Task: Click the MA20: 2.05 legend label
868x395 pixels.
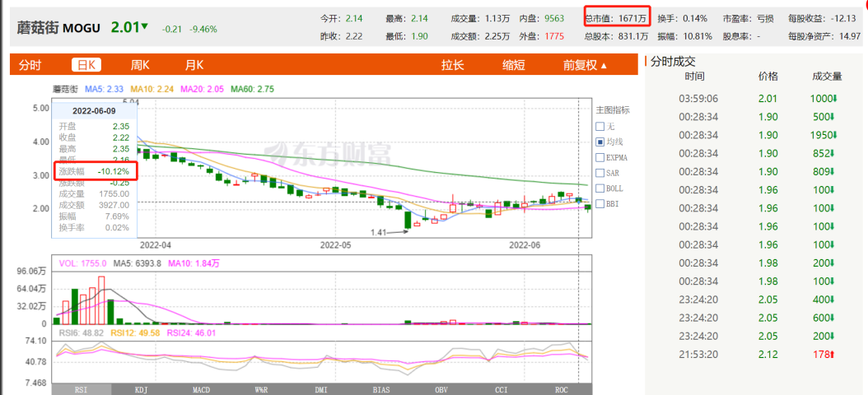Action: pos(202,89)
